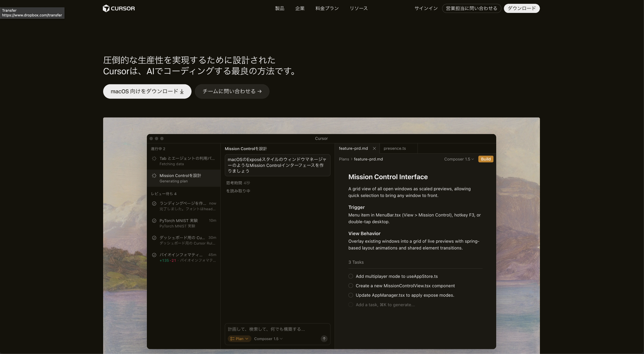The height and width of the screenshot is (354, 644).
Task: Click check icon for ランディングページ task
Action: click(154, 204)
